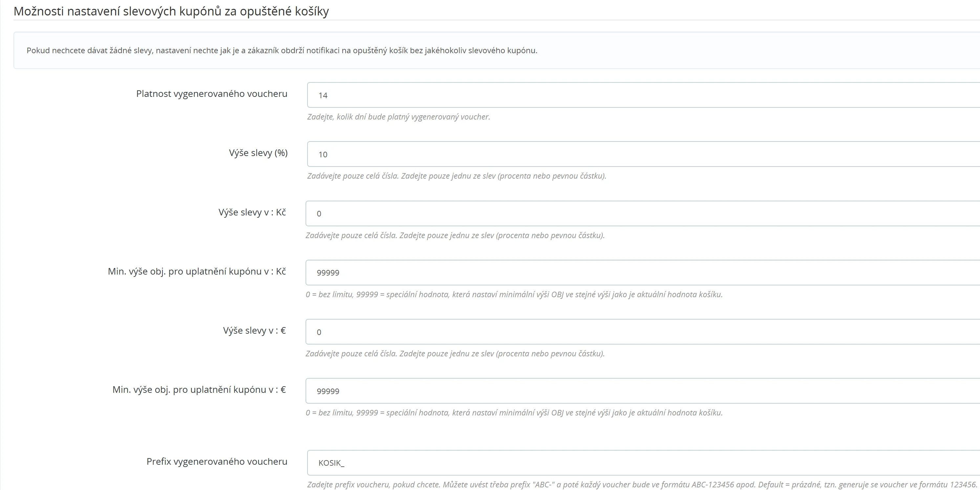This screenshot has height=490, width=980.
Task: Click the page heading about opuštěné košíky
Action: pyautogui.click(x=171, y=11)
